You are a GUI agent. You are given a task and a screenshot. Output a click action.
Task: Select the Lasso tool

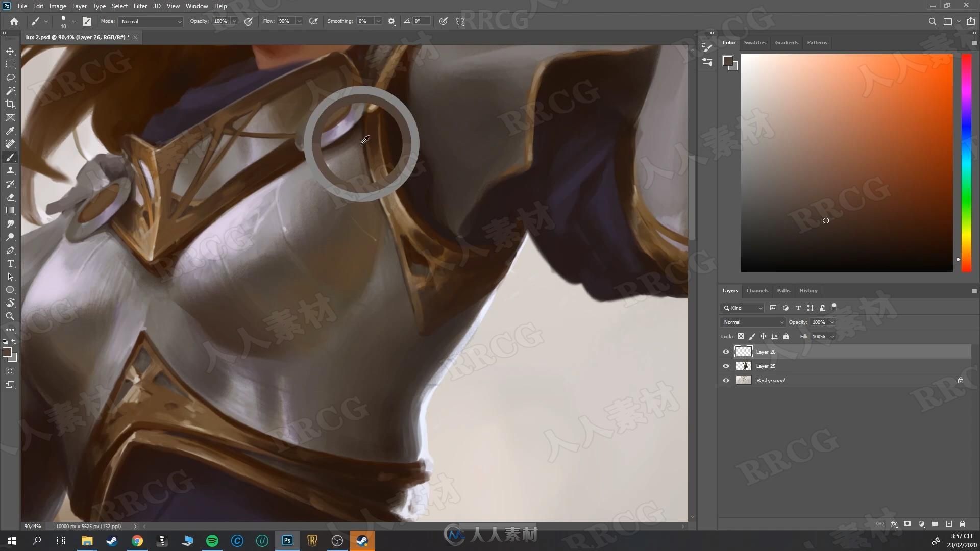pos(10,78)
